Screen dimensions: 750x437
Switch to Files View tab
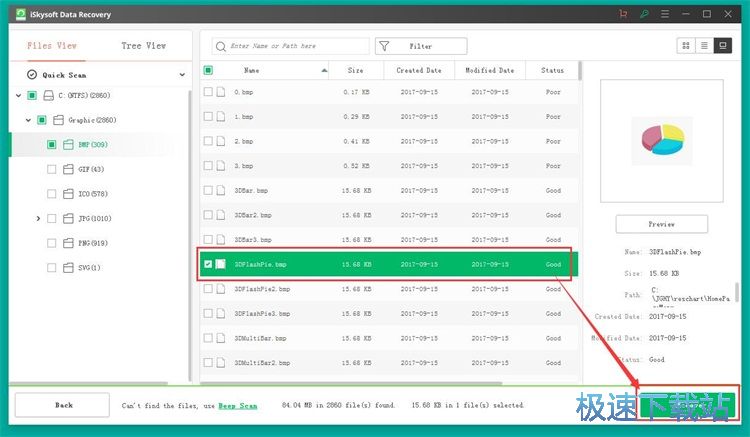coord(52,46)
